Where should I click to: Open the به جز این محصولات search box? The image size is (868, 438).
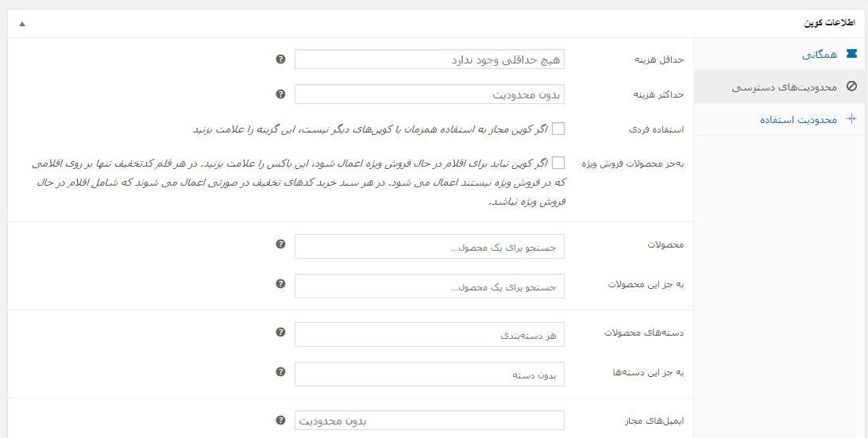(430, 286)
